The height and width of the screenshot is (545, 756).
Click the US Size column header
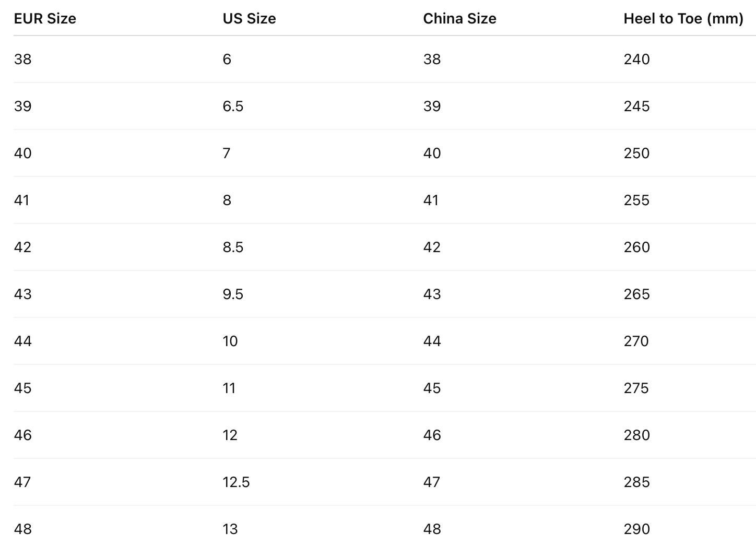(x=249, y=19)
